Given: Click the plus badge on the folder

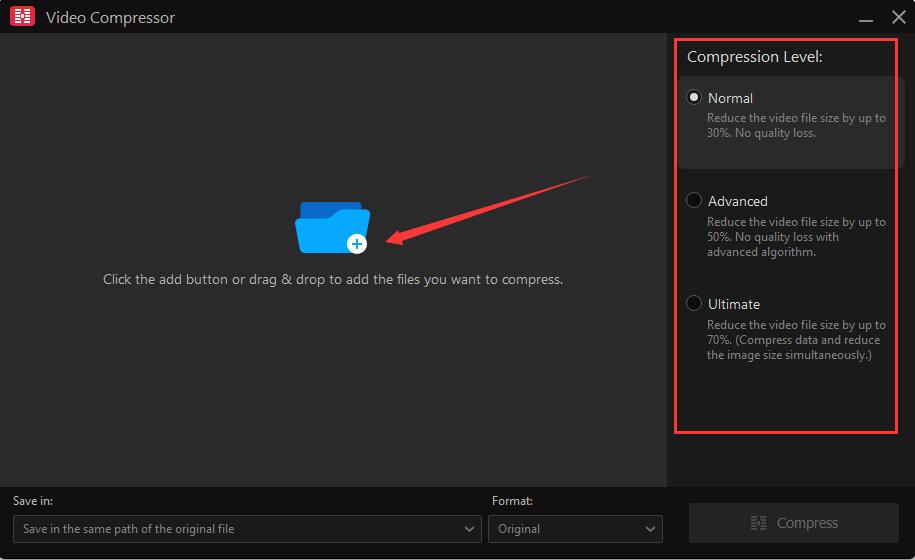Looking at the screenshot, I should [357, 243].
